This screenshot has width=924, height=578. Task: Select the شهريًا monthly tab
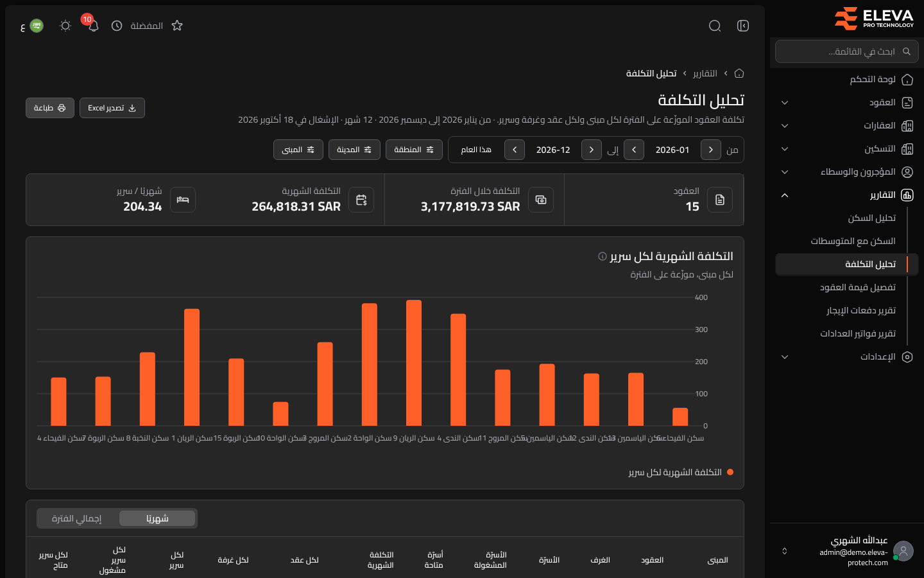(x=157, y=518)
